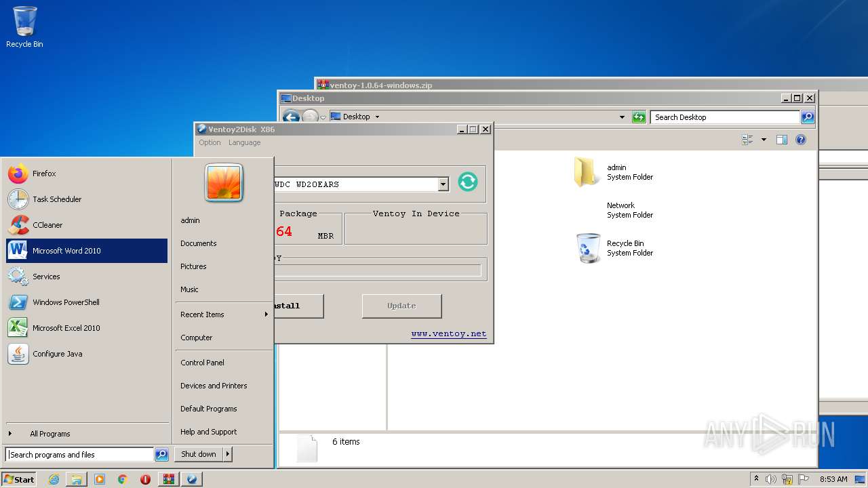Open the address bar history dropdown
This screenshot has height=488, width=868.
click(622, 117)
